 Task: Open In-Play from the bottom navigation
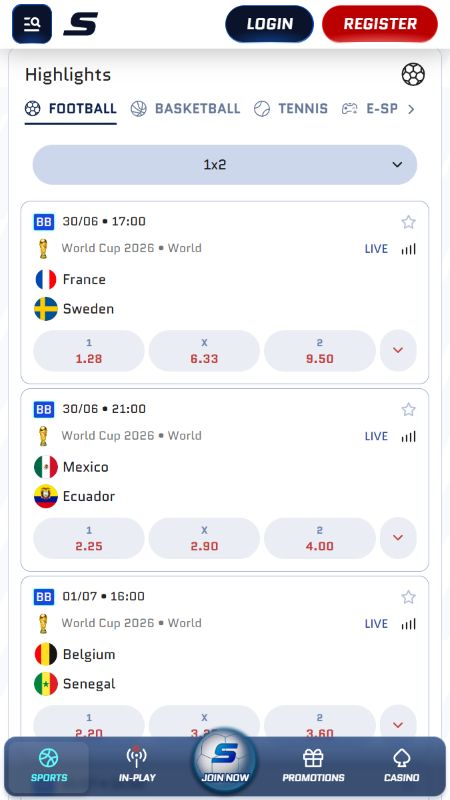click(137, 765)
